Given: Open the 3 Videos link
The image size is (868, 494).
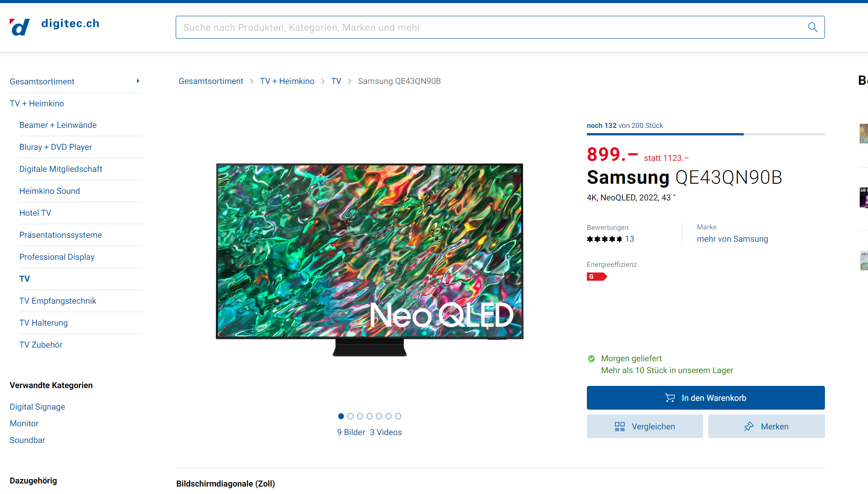Looking at the screenshot, I should [386, 432].
